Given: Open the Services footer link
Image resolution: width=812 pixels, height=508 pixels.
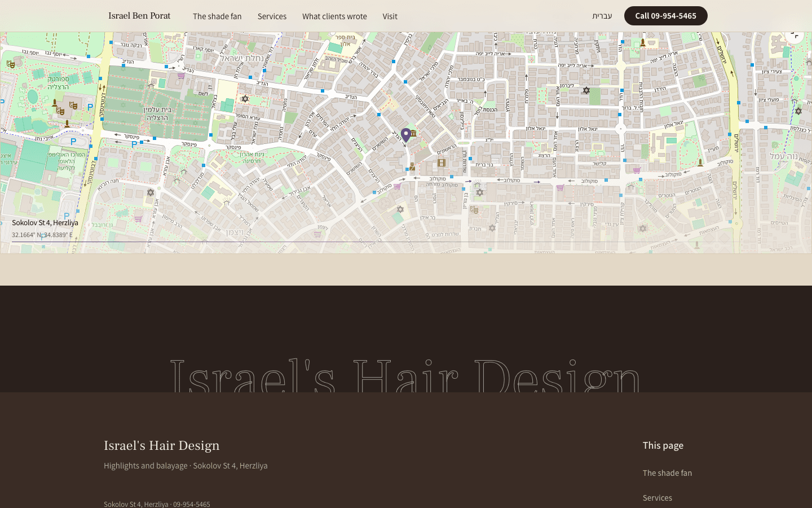Looking at the screenshot, I should click(657, 498).
